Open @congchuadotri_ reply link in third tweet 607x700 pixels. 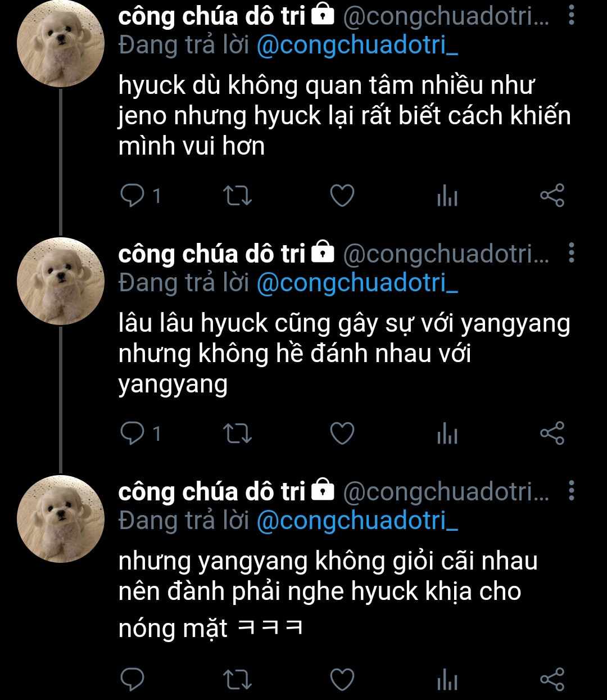pos(357,521)
